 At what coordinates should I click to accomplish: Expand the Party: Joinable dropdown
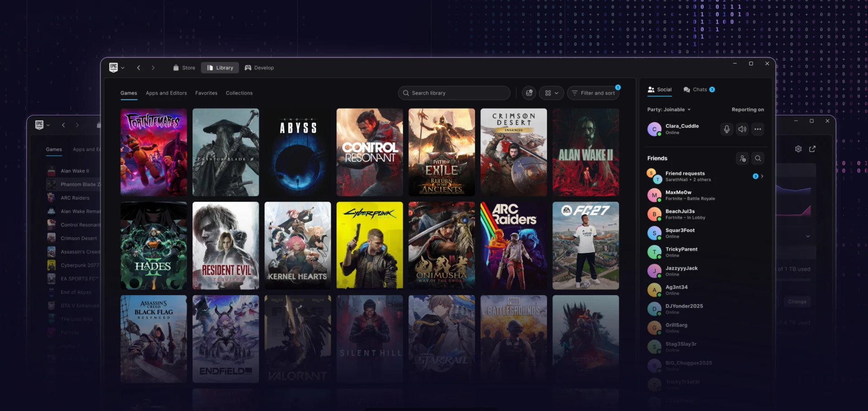pos(669,110)
